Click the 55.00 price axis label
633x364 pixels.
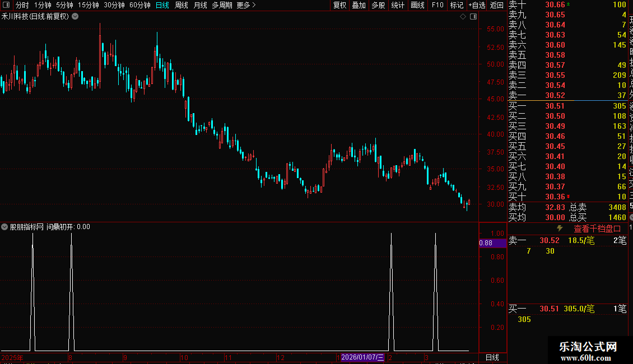495,29
